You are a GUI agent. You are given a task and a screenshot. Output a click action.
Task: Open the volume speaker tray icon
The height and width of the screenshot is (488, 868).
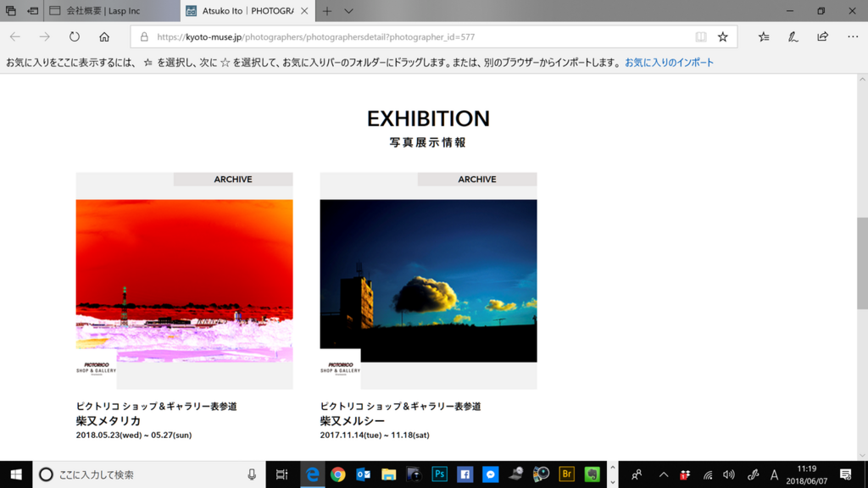click(x=729, y=474)
